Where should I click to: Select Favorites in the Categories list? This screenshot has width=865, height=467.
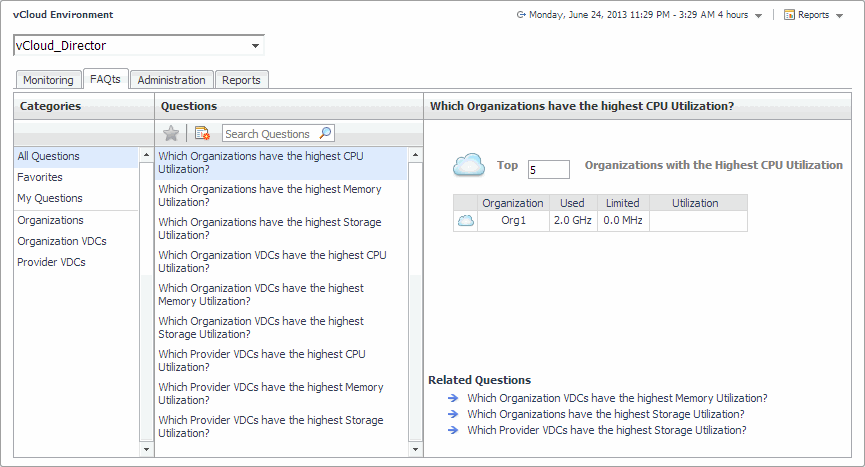(40, 177)
